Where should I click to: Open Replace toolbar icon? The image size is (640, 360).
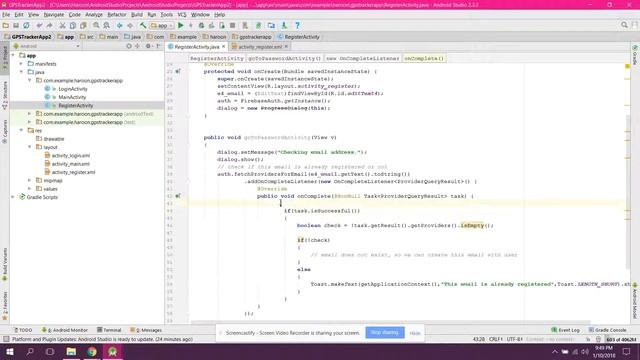pos(106,25)
